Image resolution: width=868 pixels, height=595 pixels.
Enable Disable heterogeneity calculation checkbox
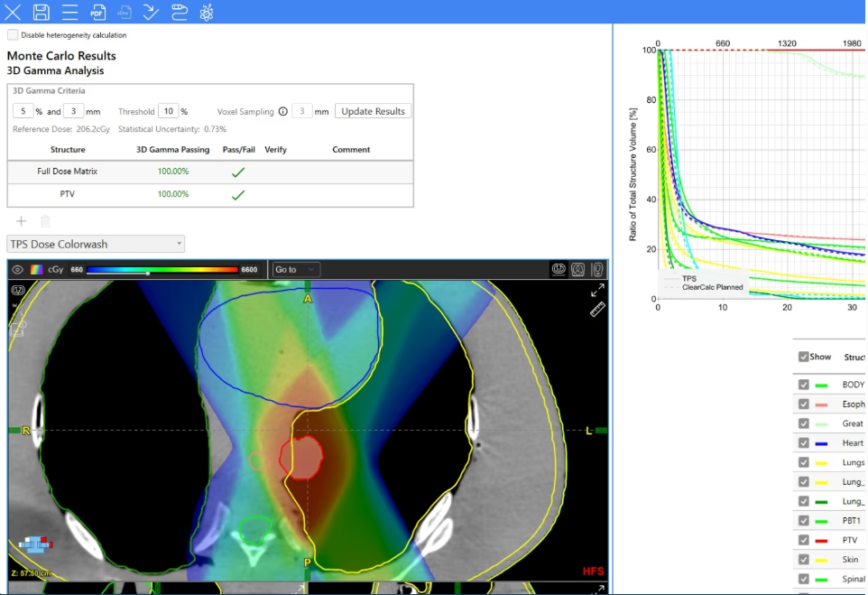(12, 35)
